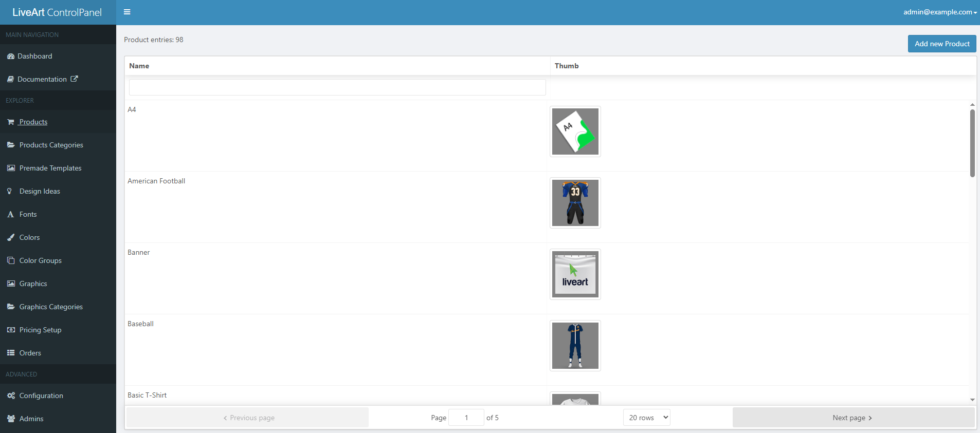Click the Add new Product button
The width and height of the screenshot is (980, 433).
tap(942, 44)
